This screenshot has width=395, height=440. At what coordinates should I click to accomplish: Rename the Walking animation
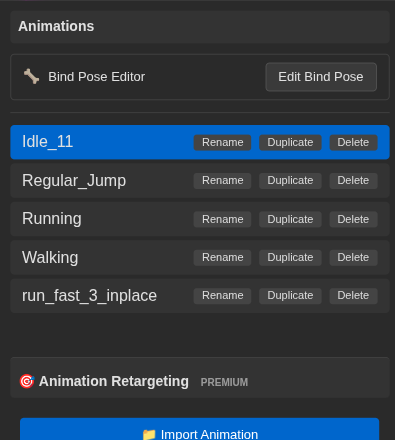pyautogui.click(x=222, y=258)
